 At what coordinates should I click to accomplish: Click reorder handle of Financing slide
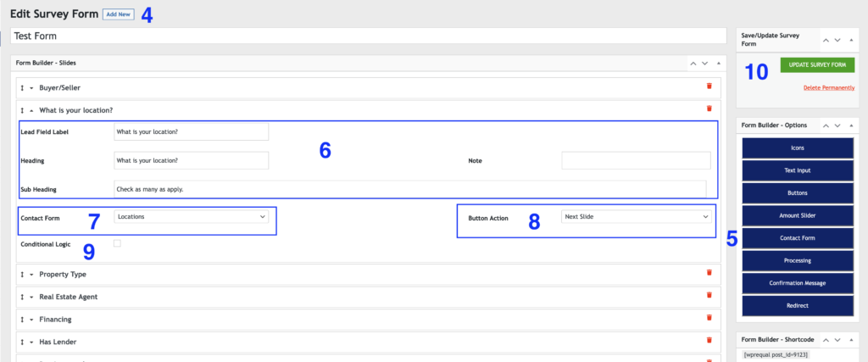click(x=23, y=320)
